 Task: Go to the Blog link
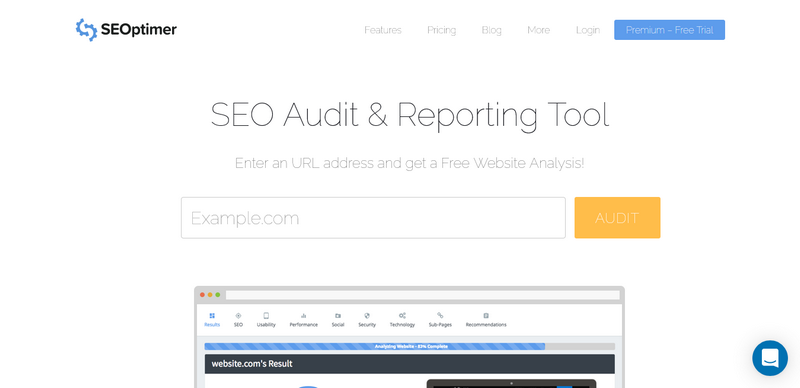tap(491, 30)
